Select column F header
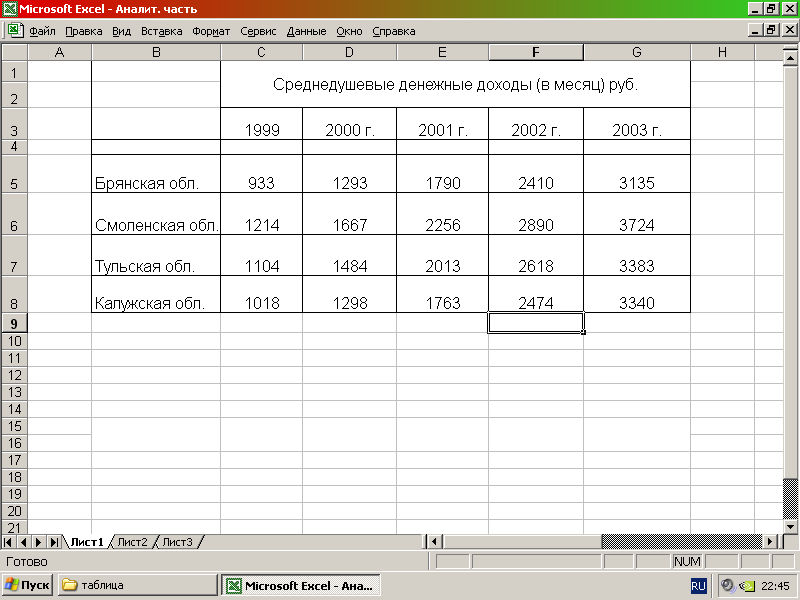Screen dimensions: 800x600 (x=536, y=52)
